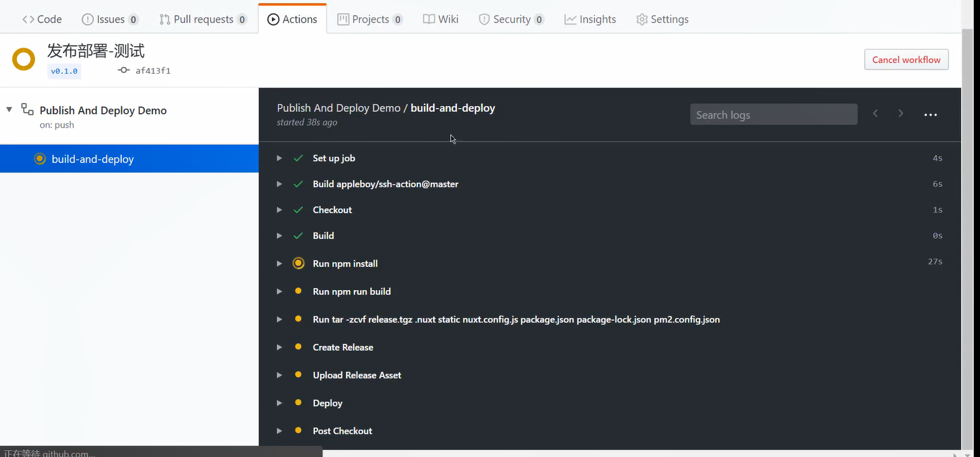Click the Search logs field
980x457 pixels.
[x=774, y=114]
